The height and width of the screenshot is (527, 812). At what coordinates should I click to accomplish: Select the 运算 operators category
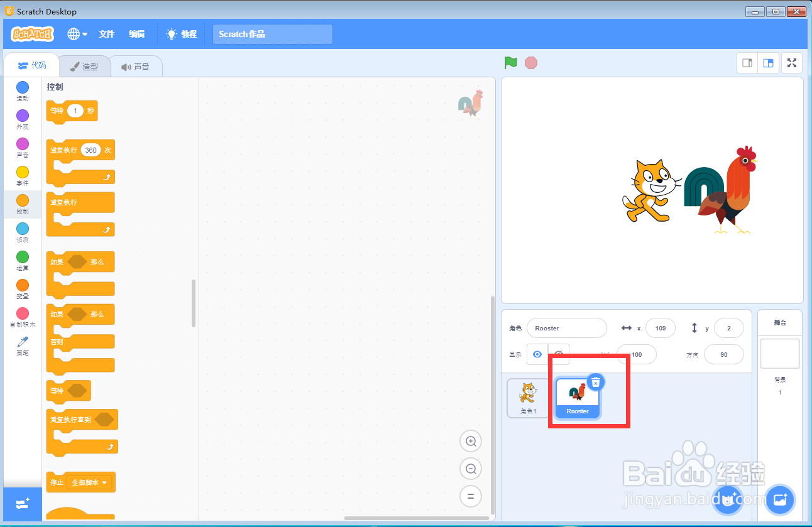click(x=23, y=261)
